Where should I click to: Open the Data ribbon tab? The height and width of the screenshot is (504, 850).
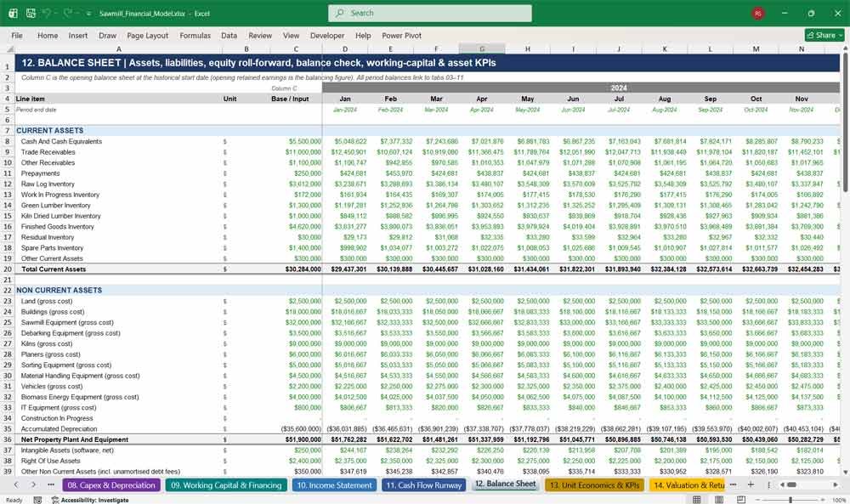(x=229, y=35)
